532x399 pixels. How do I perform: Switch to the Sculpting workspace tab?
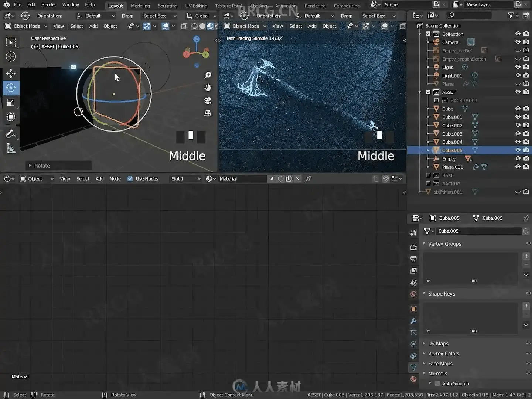point(167,6)
